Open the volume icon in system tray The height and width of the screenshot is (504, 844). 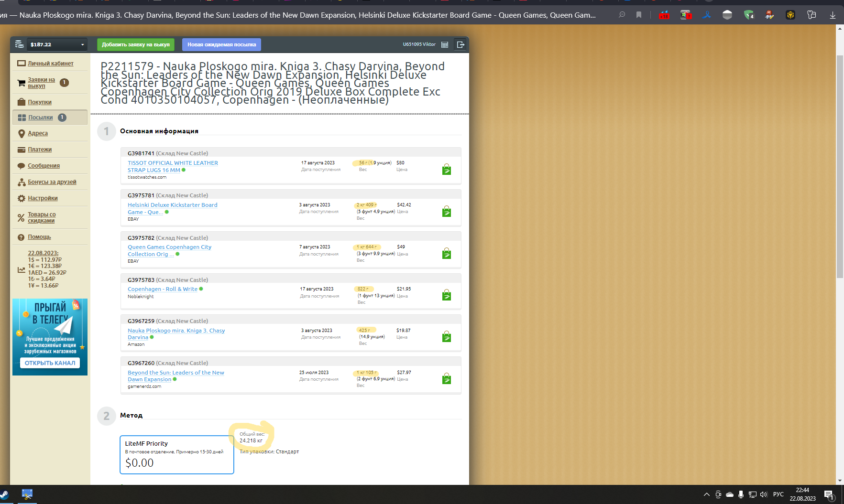click(764, 494)
